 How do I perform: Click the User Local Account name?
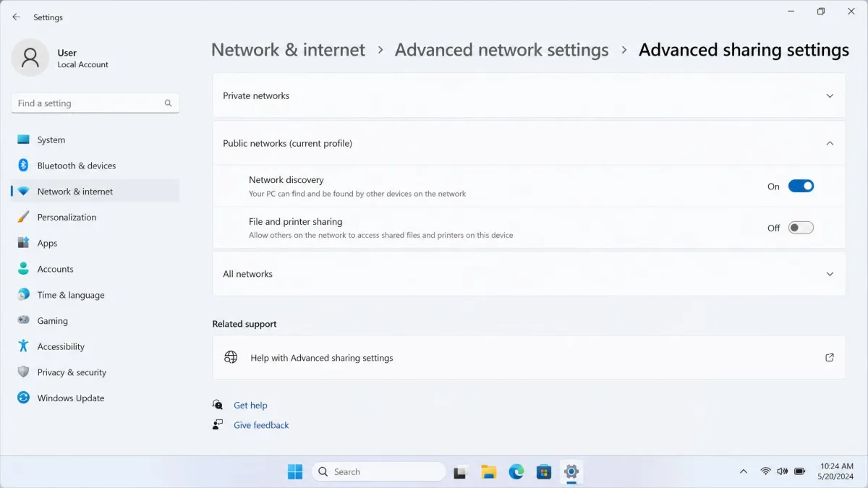[x=82, y=58]
